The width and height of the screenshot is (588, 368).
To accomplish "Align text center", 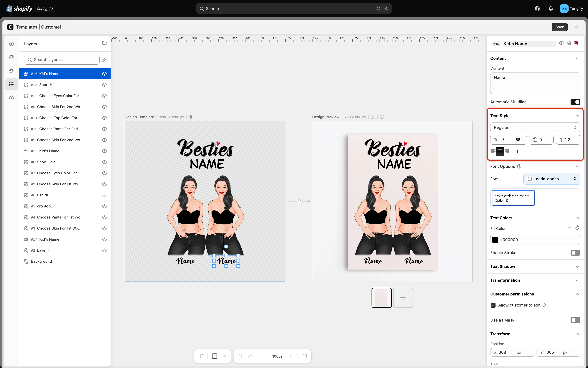I will (x=500, y=151).
